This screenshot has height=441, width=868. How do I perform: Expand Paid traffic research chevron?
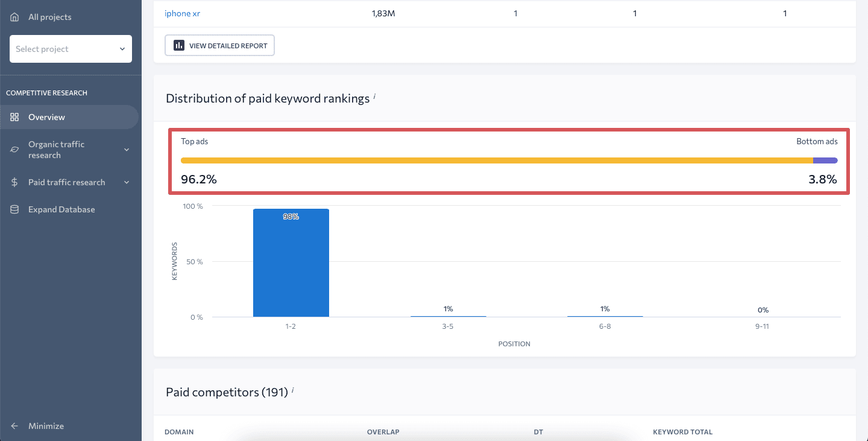[127, 182]
